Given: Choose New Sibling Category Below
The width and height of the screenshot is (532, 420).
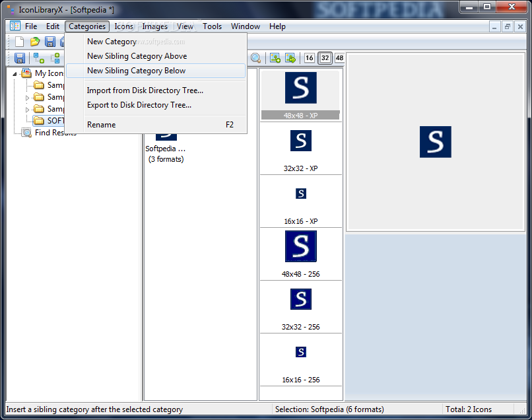Looking at the screenshot, I should (x=156, y=71).
